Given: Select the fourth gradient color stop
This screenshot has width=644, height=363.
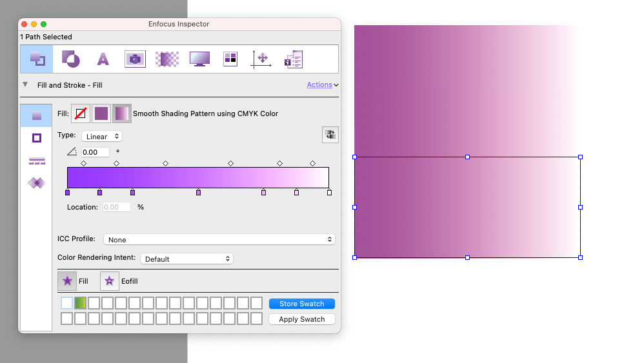Looking at the screenshot, I should 198,192.
